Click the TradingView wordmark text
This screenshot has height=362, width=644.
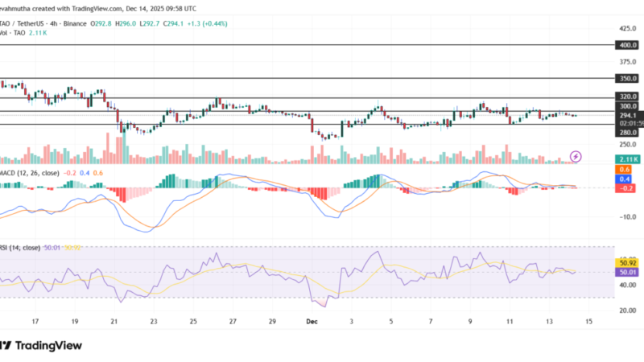[49, 346]
